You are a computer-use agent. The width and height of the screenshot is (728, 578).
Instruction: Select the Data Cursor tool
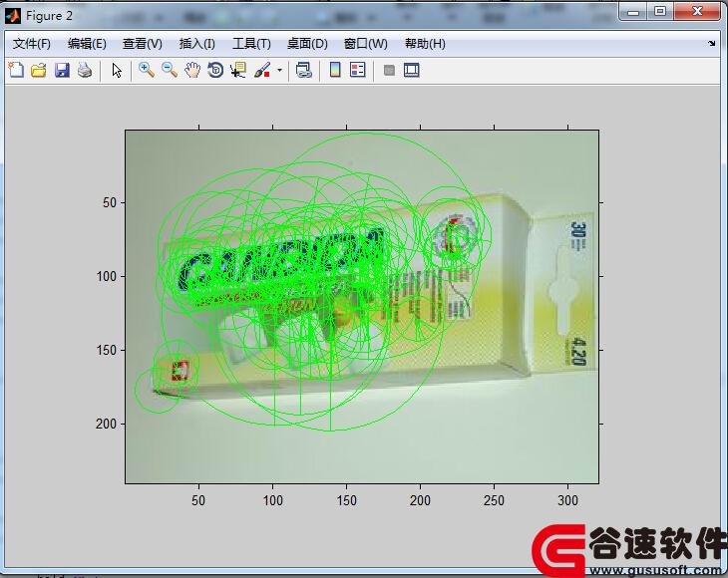coord(238,70)
